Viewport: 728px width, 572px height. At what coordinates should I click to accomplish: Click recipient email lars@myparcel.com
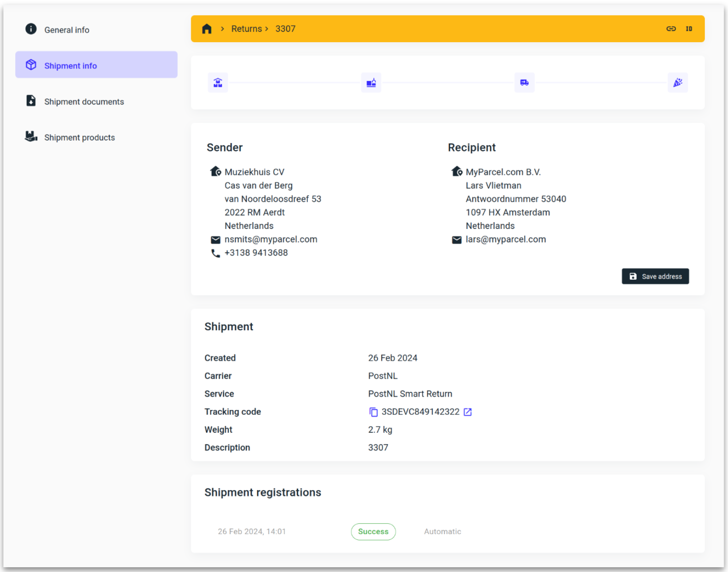click(x=505, y=239)
